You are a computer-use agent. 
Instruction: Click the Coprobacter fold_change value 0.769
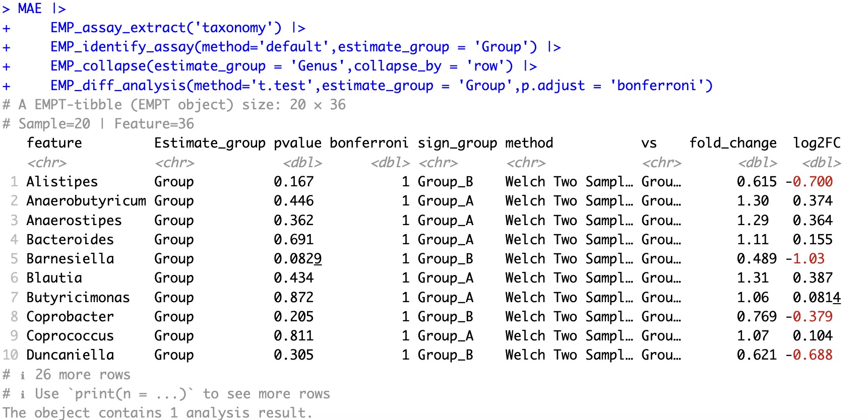coord(757,317)
